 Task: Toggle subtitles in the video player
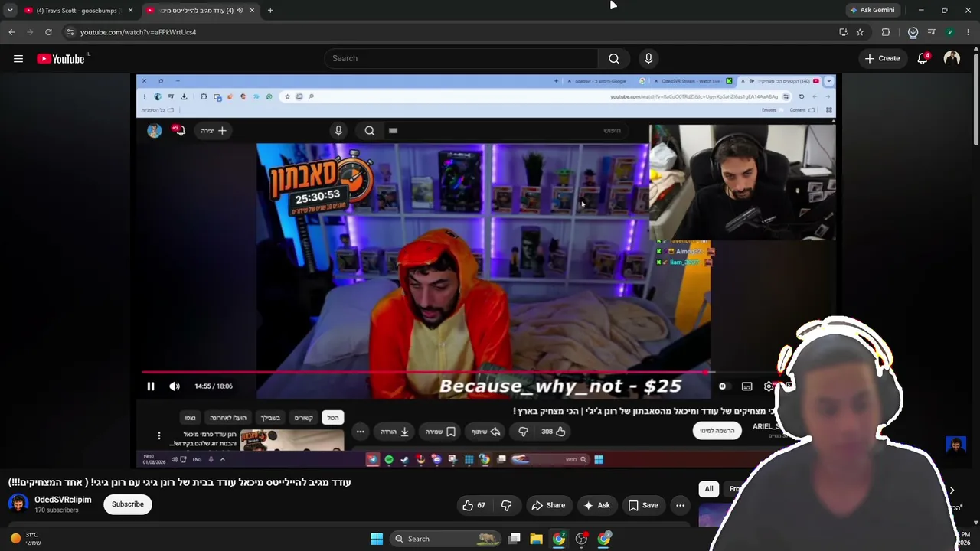tap(747, 386)
